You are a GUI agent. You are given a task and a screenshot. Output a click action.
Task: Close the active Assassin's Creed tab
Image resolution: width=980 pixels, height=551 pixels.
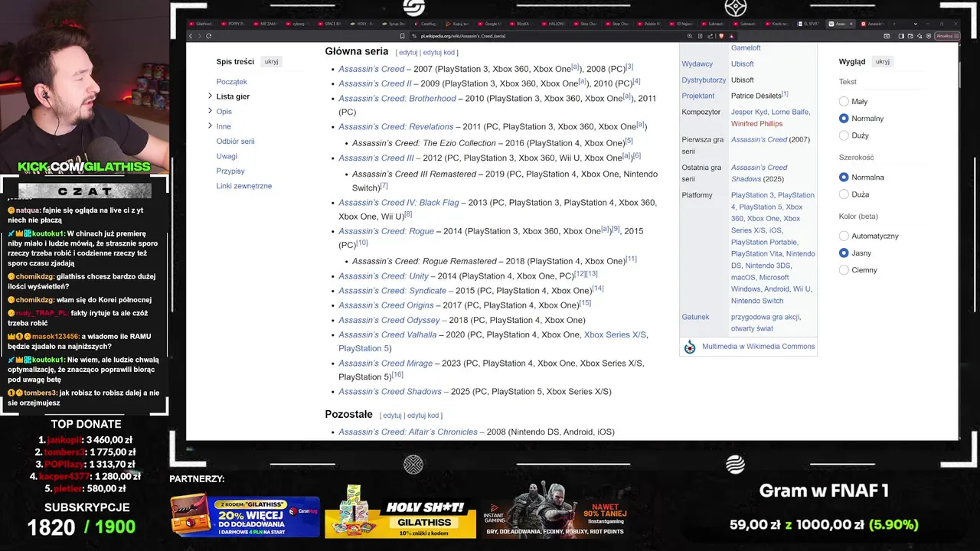click(x=851, y=24)
